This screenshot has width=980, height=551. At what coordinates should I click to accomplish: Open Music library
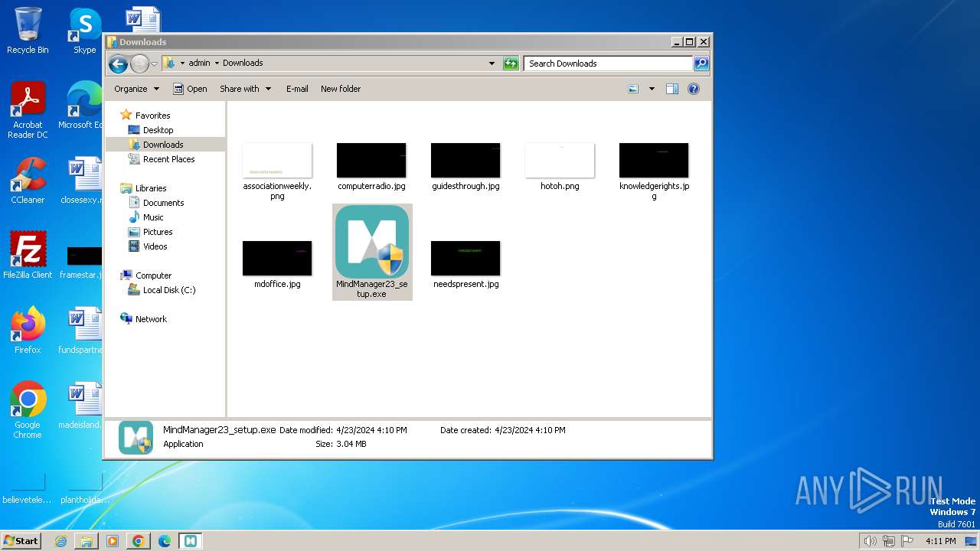153,217
